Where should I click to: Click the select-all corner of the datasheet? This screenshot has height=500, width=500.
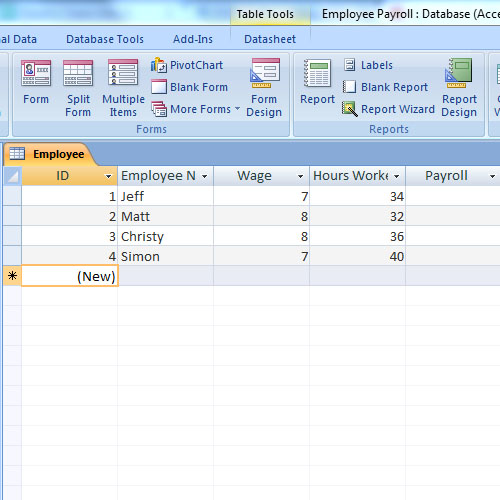pos(13,176)
